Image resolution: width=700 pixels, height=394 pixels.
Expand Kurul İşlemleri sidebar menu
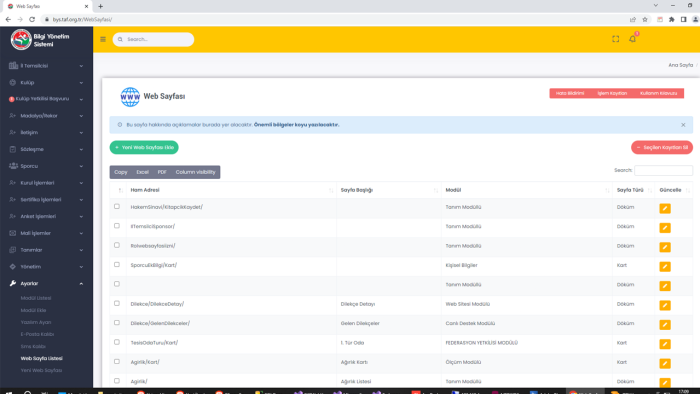[46, 183]
